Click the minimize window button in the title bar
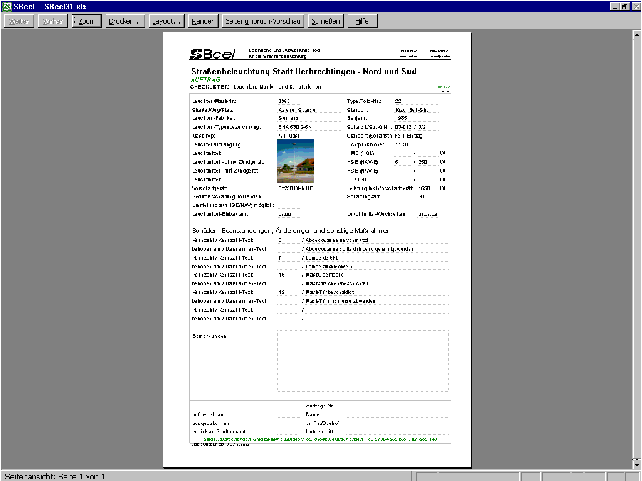The height and width of the screenshot is (481, 642). click(x=615, y=7)
